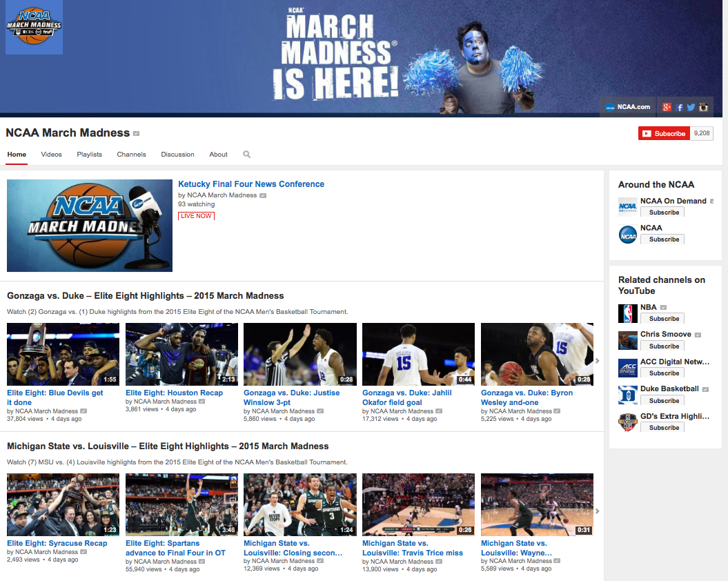Image resolution: width=728 pixels, height=581 pixels.
Task: Play the Closing seconds thumbnail (1:24)
Action: pos(300,504)
